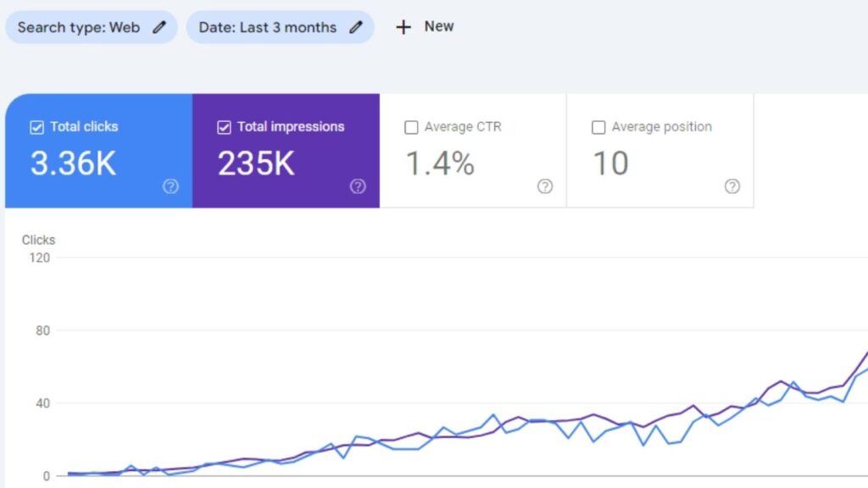Open help icon on Average CTR card
The width and height of the screenshot is (868, 488).
[545, 186]
